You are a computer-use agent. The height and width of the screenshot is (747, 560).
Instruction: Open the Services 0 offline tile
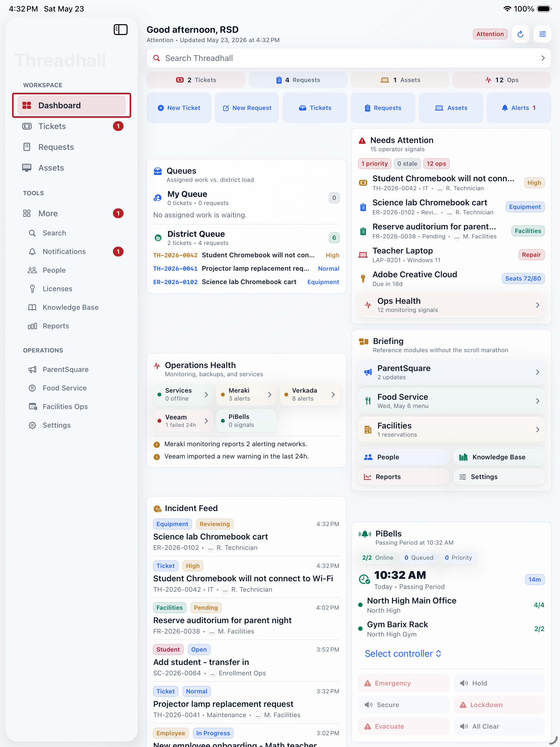(183, 395)
